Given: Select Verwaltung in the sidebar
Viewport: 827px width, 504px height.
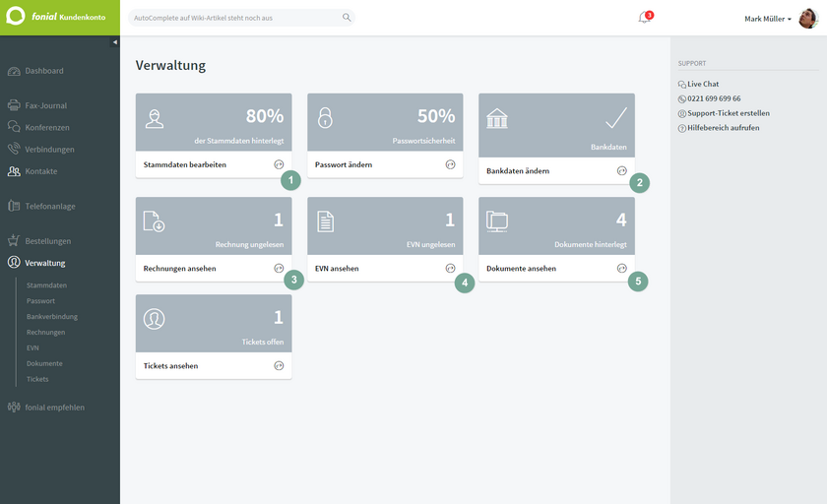Looking at the screenshot, I should click(x=45, y=263).
